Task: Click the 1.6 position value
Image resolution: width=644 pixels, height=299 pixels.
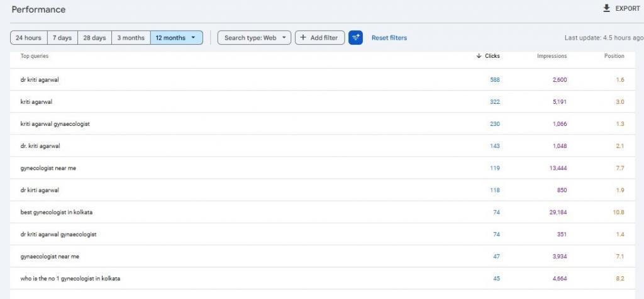Action: [x=620, y=80]
